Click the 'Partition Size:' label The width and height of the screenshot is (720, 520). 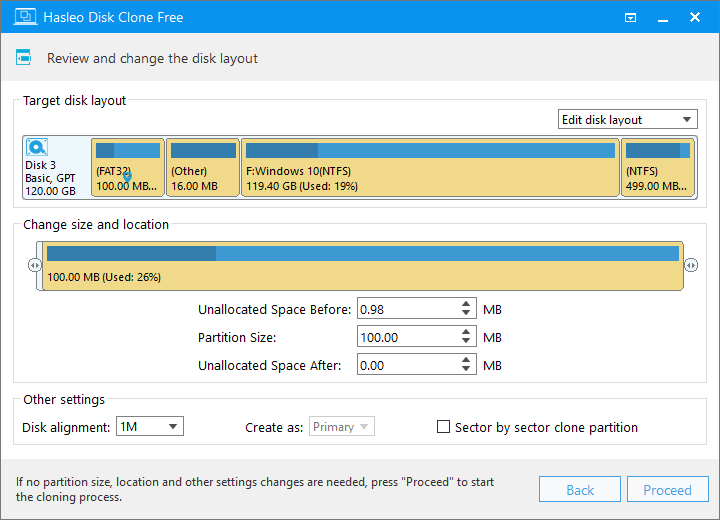click(x=237, y=338)
